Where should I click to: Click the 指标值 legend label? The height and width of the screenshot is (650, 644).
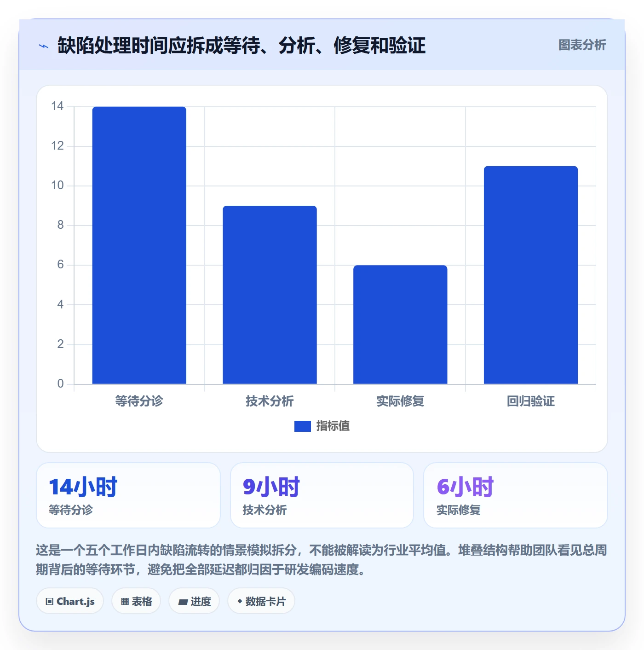click(x=333, y=426)
